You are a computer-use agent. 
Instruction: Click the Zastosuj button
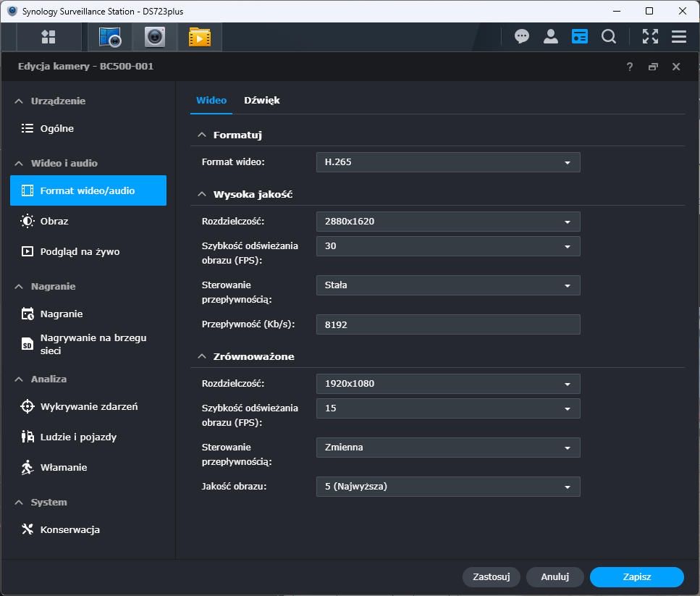(x=491, y=576)
